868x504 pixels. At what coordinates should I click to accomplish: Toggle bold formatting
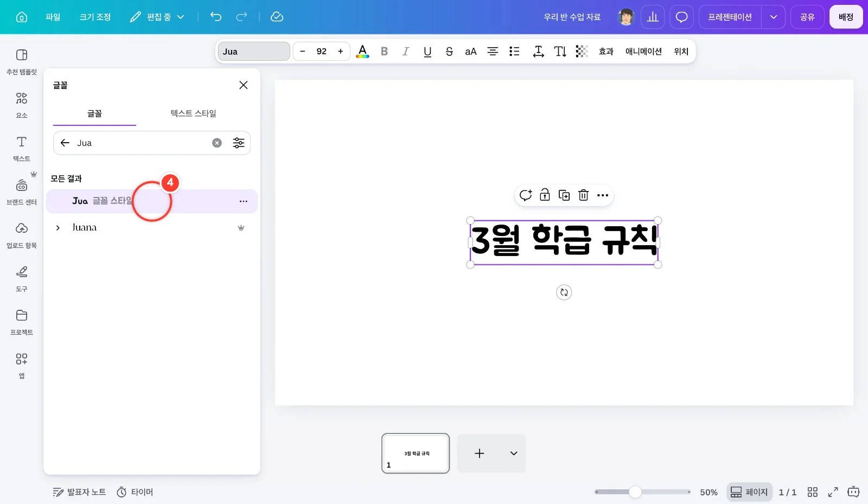[x=384, y=52]
